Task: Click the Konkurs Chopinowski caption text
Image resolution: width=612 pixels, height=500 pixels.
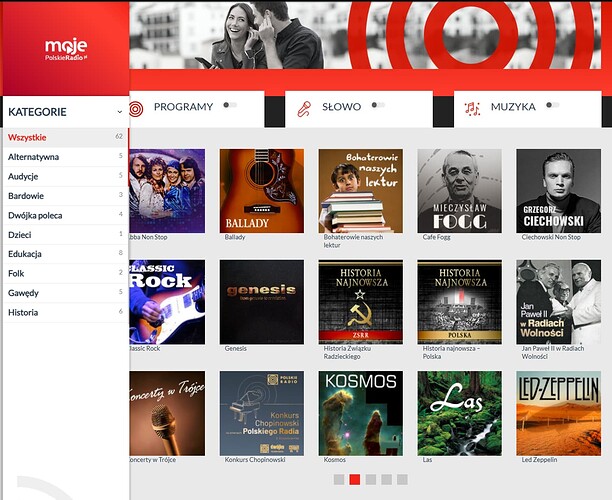Action: tap(254, 460)
